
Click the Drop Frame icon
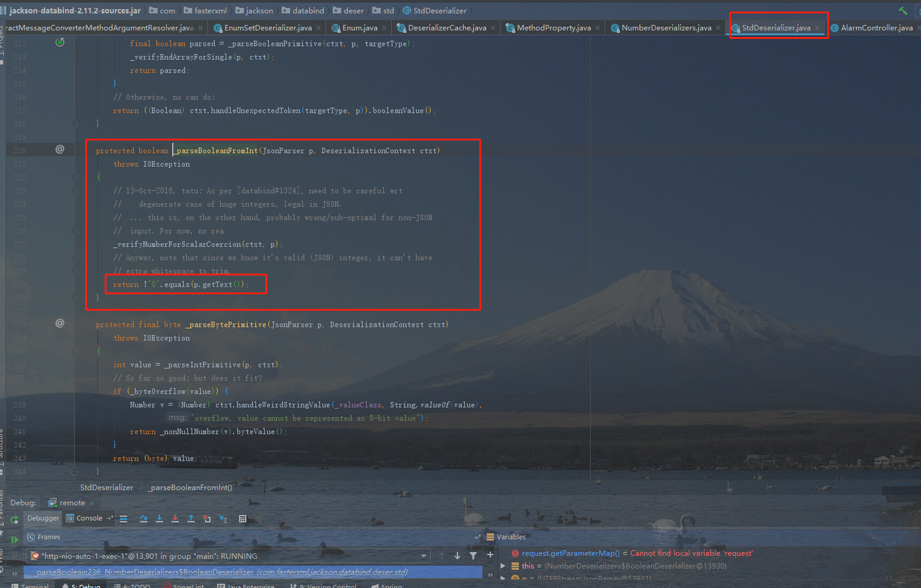[207, 519]
